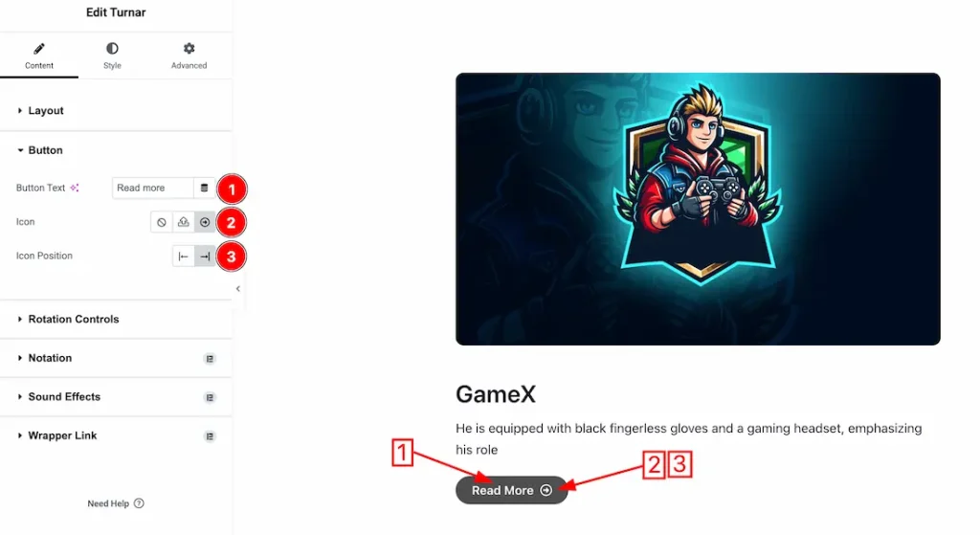Set icon position to after text
Viewport: 980px width, 535px height.
(x=205, y=256)
